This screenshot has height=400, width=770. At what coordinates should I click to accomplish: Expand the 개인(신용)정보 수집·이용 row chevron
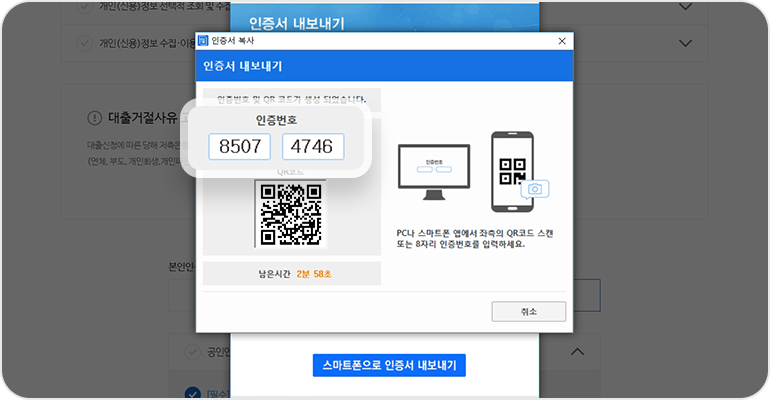click(x=685, y=43)
